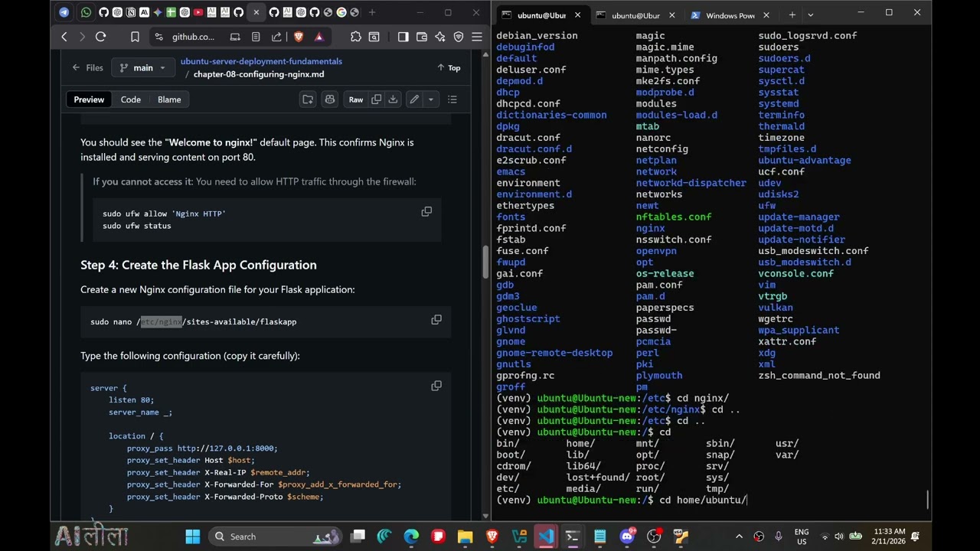
Task: Open Windows Start menu
Action: [192, 536]
